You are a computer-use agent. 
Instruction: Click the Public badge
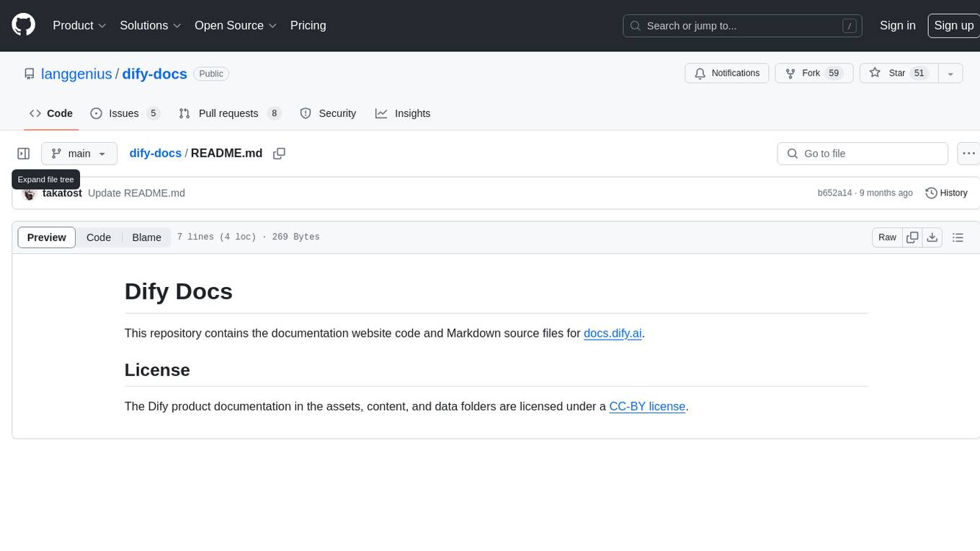[x=211, y=74]
